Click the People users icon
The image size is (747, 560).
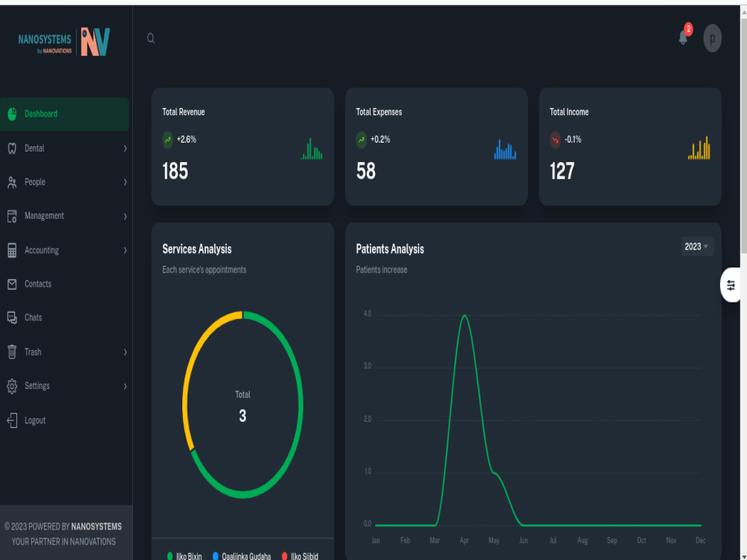pyautogui.click(x=13, y=182)
